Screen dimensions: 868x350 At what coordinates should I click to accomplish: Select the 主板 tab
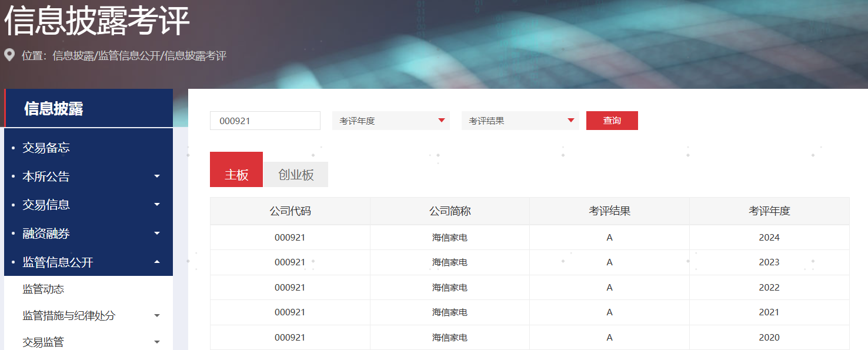[236, 175]
